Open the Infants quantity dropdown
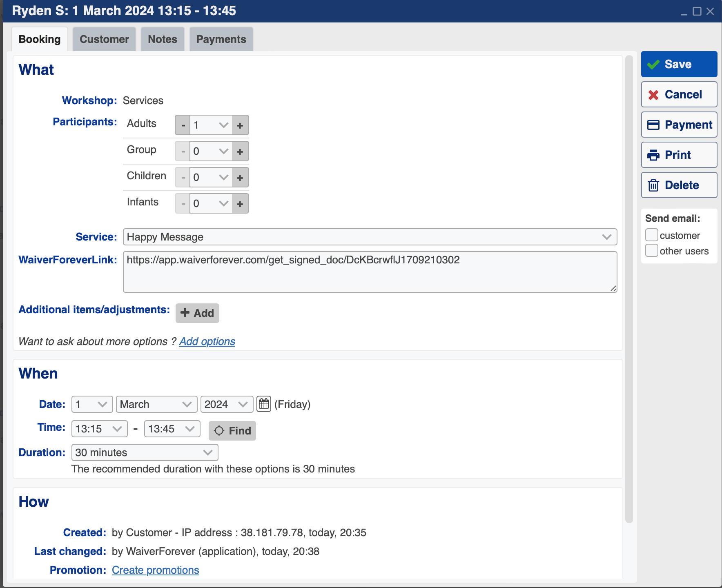Image resolution: width=722 pixels, height=588 pixels. (x=211, y=204)
